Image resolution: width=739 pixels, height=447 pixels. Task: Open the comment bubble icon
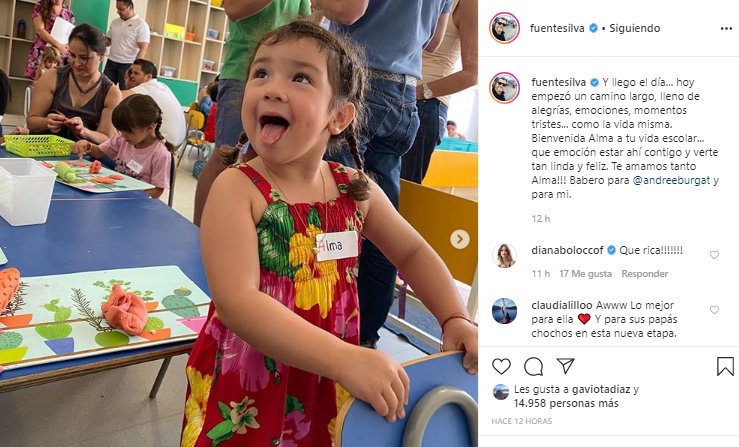534,366
